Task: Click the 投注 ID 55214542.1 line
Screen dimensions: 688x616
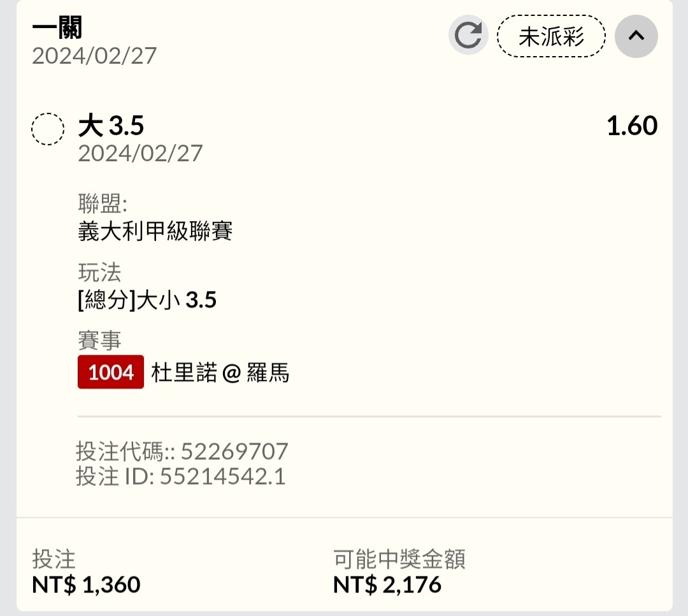Action: point(181,476)
